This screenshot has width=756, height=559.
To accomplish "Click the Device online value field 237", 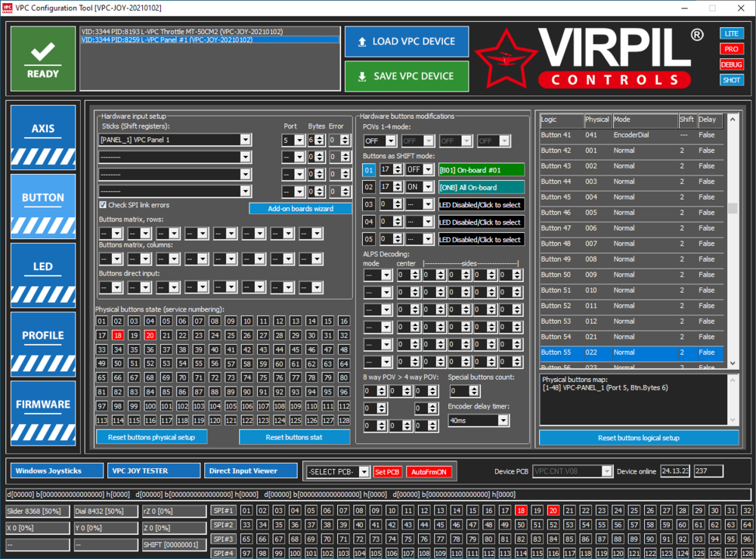I will point(708,470).
